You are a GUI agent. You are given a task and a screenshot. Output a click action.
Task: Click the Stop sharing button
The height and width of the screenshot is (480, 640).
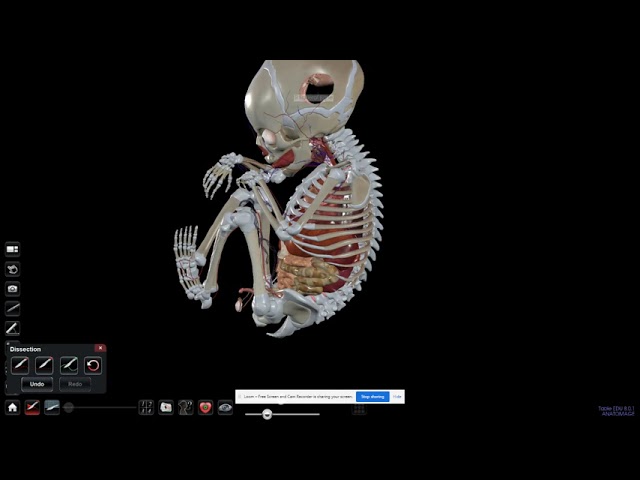pos(373,397)
